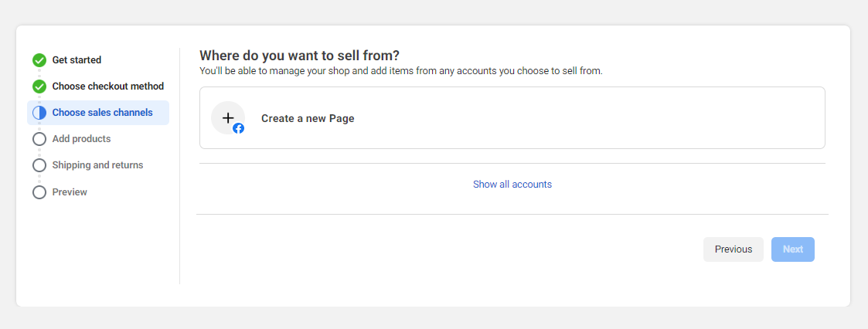Open the Shipping and returns step label
Image resolution: width=868 pixels, height=329 pixels.
pos(97,165)
